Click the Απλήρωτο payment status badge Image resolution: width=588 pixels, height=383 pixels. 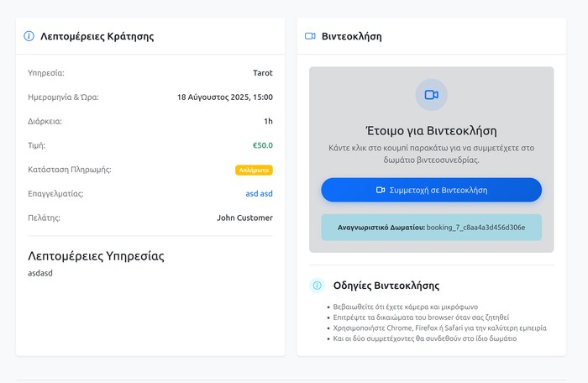[254, 170]
